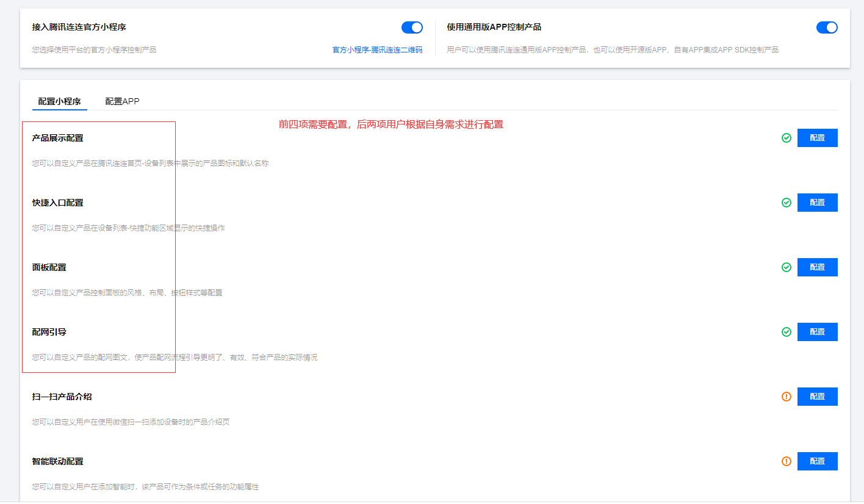Click the green check icon beside 配网引导
The height and width of the screenshot is (504, 864).
[786, 331]
